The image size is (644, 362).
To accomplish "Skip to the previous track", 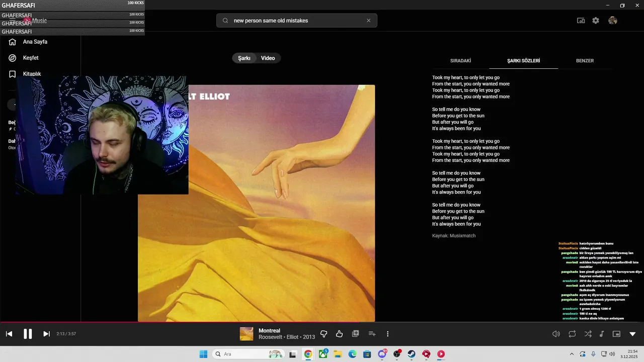I will [x=9, y=334].
